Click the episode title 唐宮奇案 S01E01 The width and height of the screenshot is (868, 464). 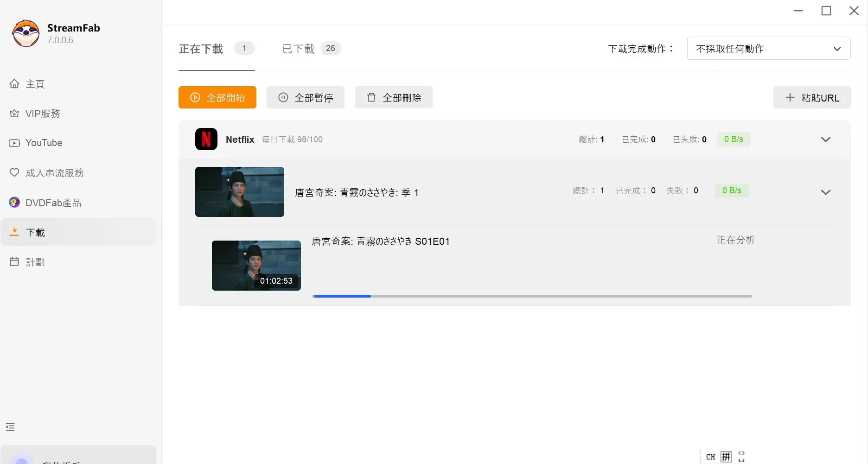[381, 241]
